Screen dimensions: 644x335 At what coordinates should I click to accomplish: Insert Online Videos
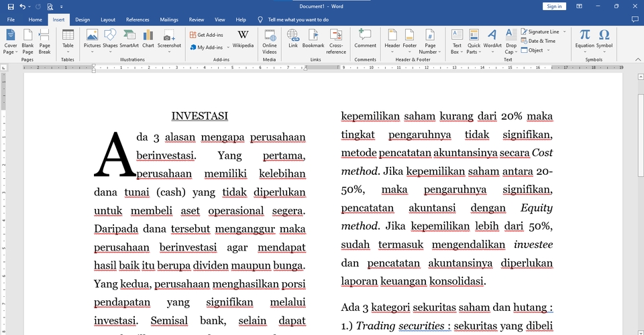coord(270,42)
